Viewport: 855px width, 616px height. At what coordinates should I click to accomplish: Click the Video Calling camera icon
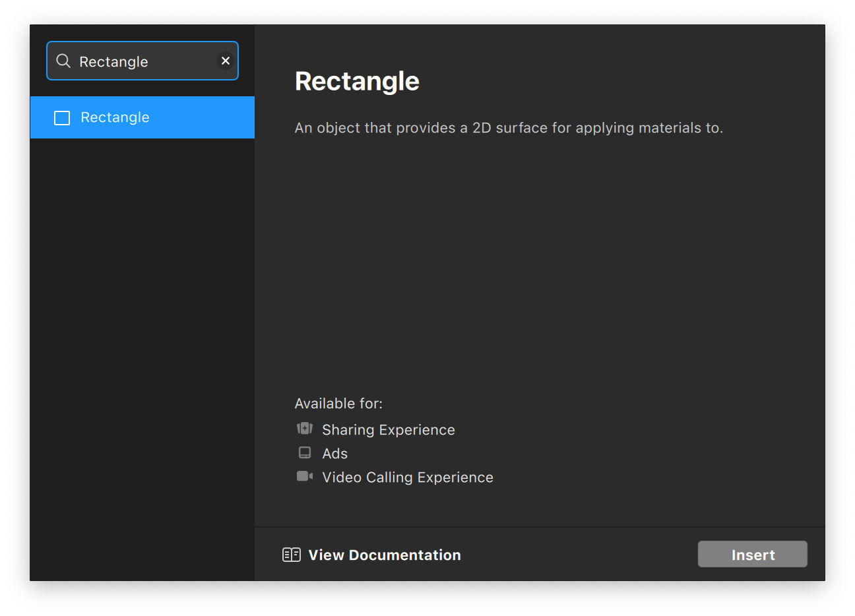click(304, 476)
